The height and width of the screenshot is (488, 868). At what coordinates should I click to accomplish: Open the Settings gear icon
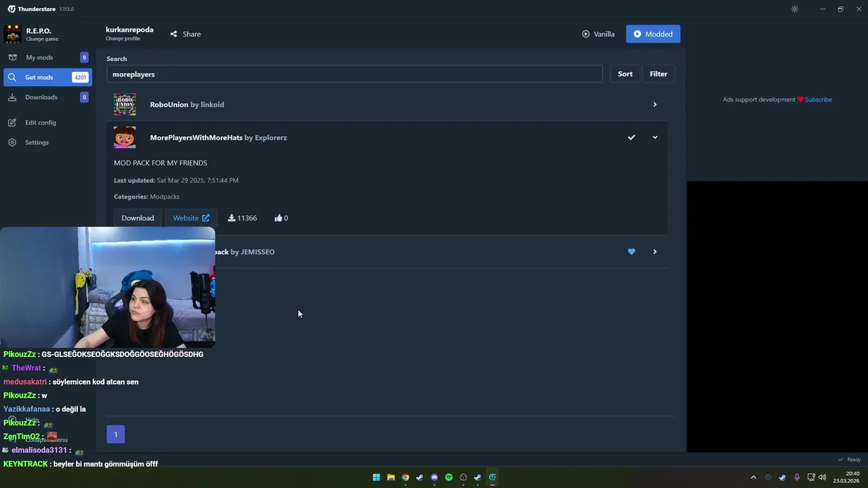12,142
